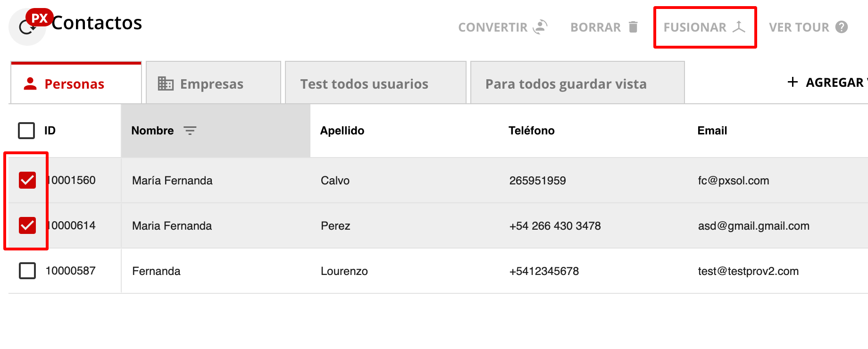Click the Borrar trash icon
868x349 pixels.
[633, 27]
